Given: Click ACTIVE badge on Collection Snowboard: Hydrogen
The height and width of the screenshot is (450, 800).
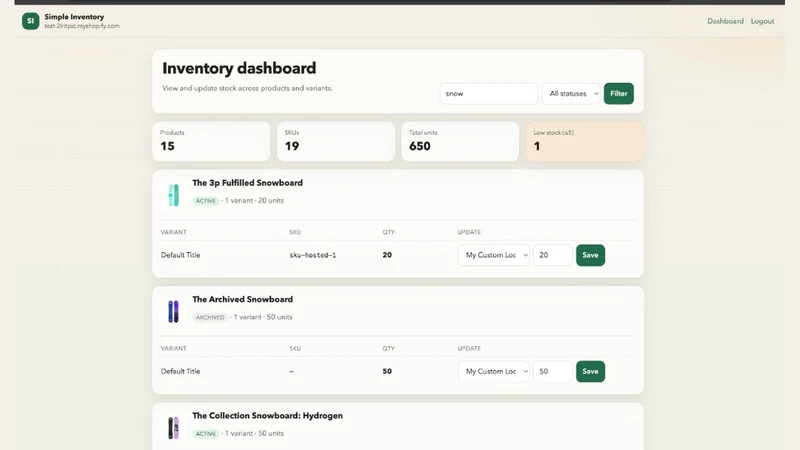Looking at the screenshot, I should coord(206,434).
